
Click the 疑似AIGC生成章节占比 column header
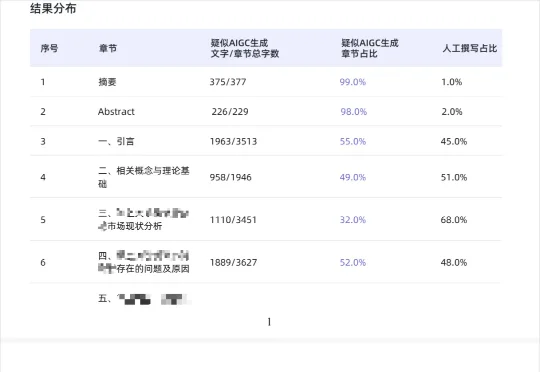[x=370, y=48]
